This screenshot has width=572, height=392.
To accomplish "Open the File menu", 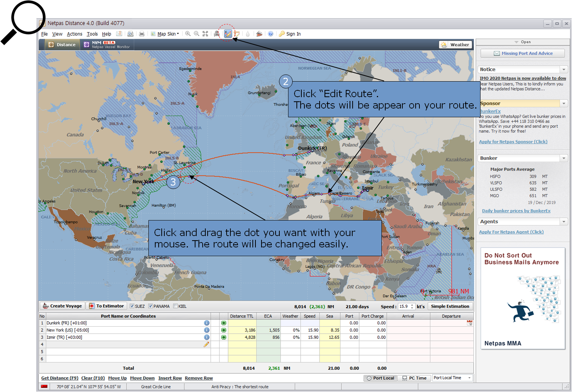I will [x=44, y=34].
